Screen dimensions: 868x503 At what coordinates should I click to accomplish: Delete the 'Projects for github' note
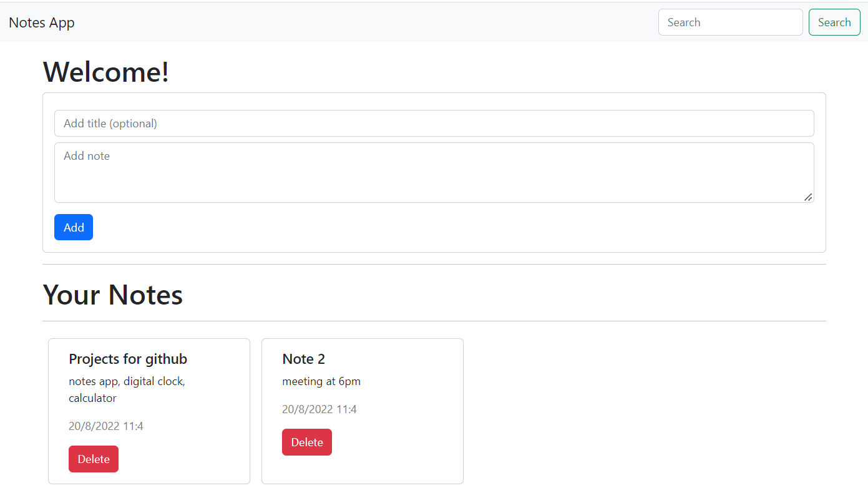click(x=93, y=459)
